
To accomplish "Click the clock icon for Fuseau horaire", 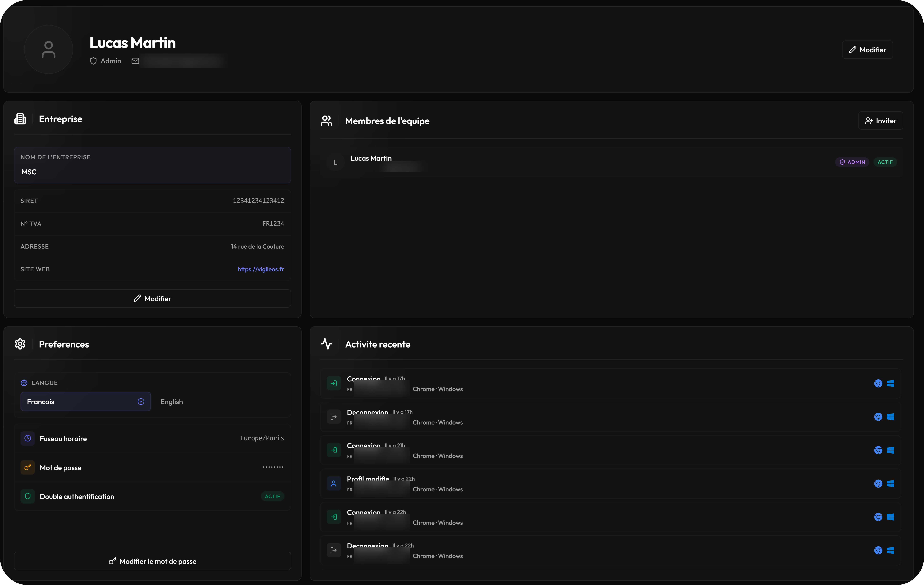I will 28,438.
